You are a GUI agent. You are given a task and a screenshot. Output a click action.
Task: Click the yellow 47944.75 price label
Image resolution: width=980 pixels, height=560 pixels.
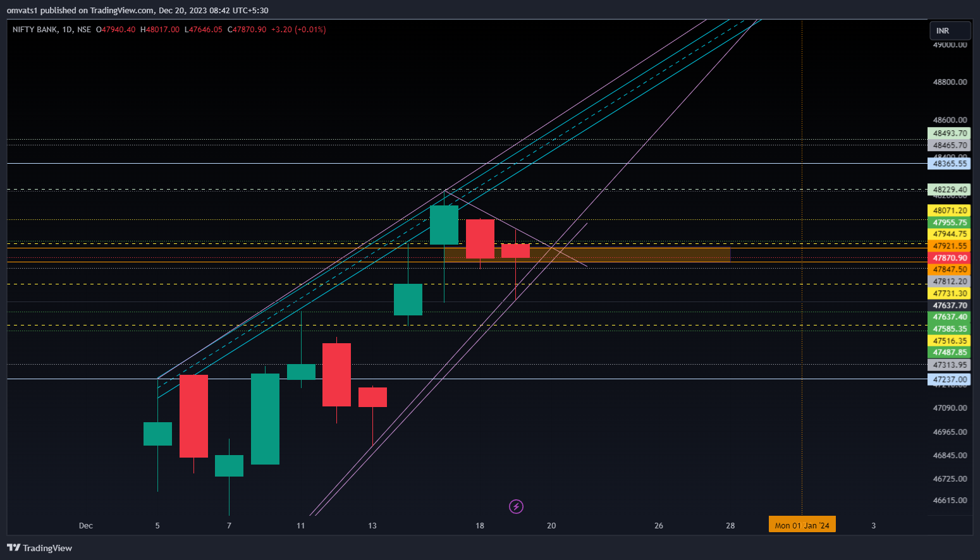(950, 234)
